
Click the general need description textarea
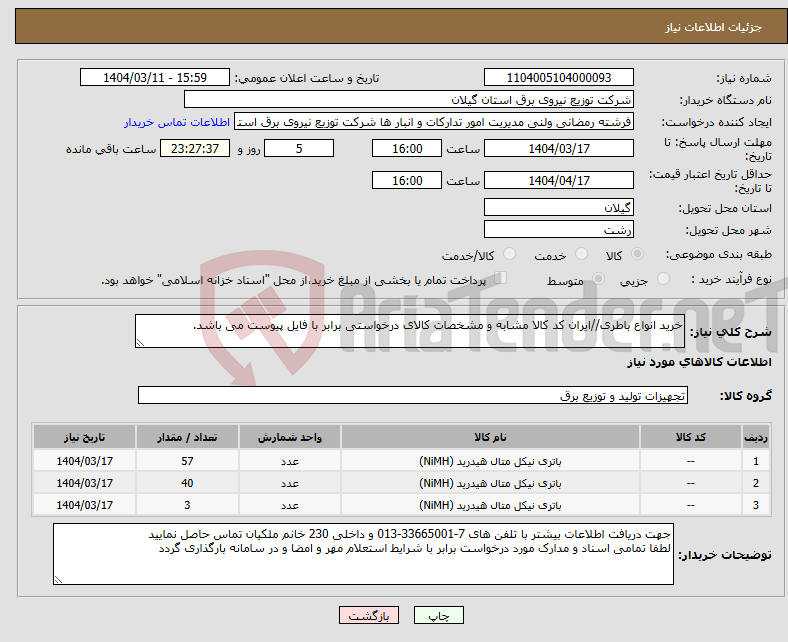coord(410,331)
